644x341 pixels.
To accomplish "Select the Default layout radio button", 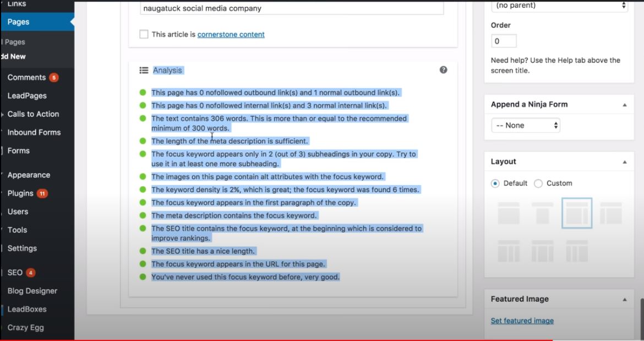I will [495, 183].
